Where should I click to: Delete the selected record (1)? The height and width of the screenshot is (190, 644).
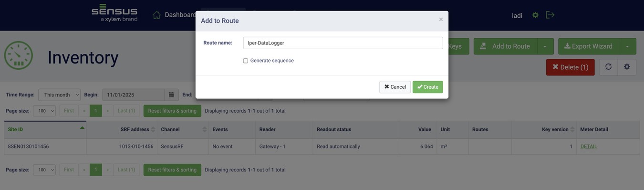[570, 67]
